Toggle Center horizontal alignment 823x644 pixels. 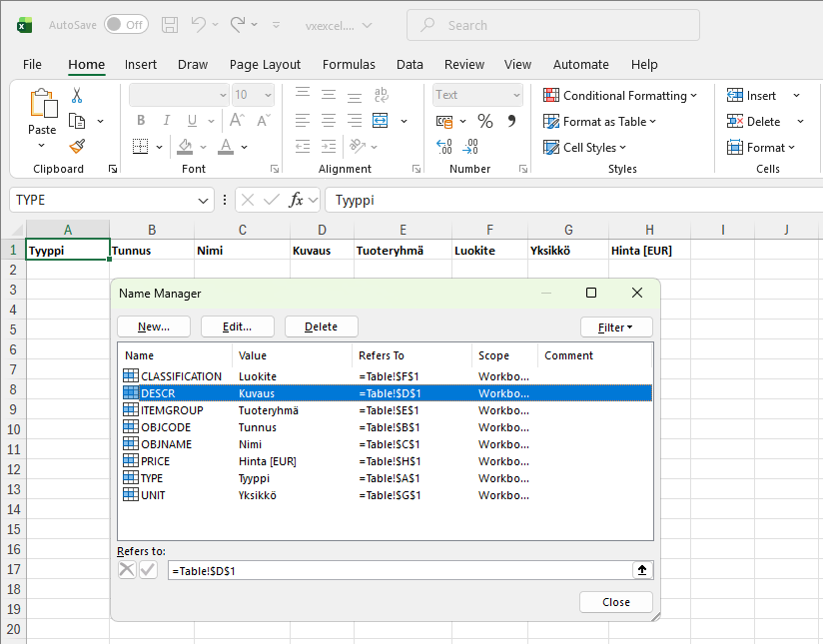pos(329,121)
